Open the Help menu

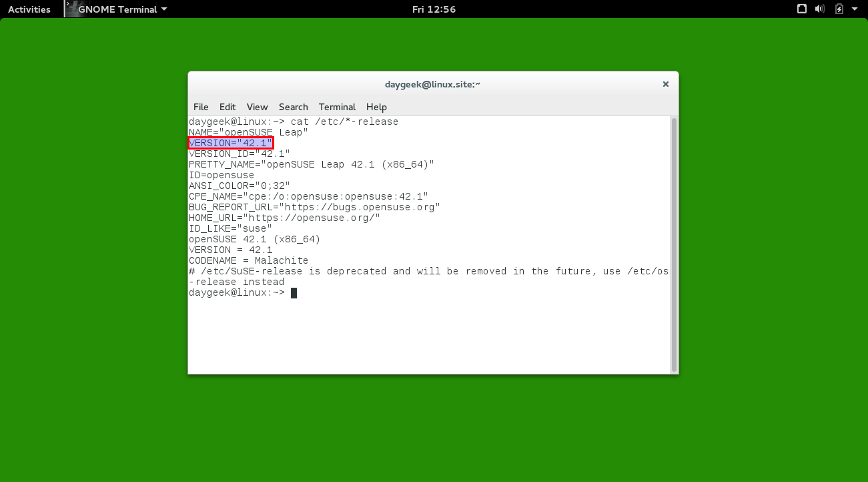tap(376, 107)
